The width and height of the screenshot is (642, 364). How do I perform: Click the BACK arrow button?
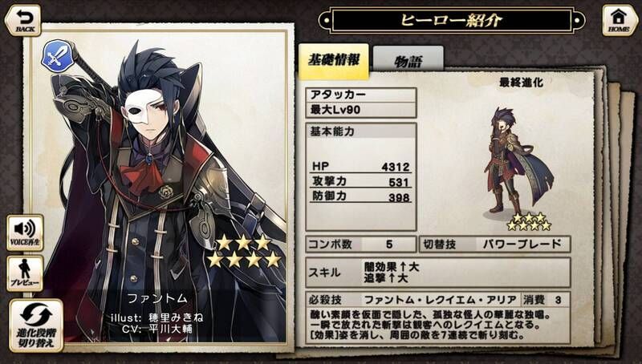[x=23, y=21]
